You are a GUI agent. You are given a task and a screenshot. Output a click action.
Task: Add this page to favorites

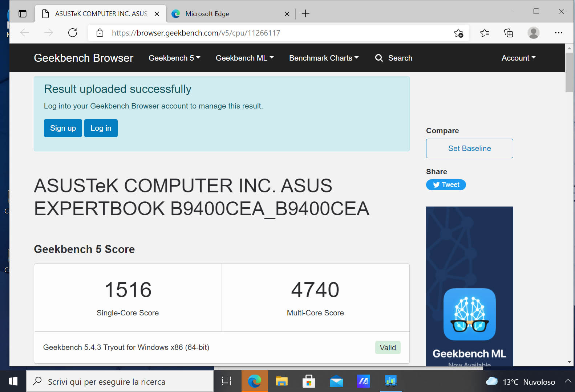pos(458,33)
